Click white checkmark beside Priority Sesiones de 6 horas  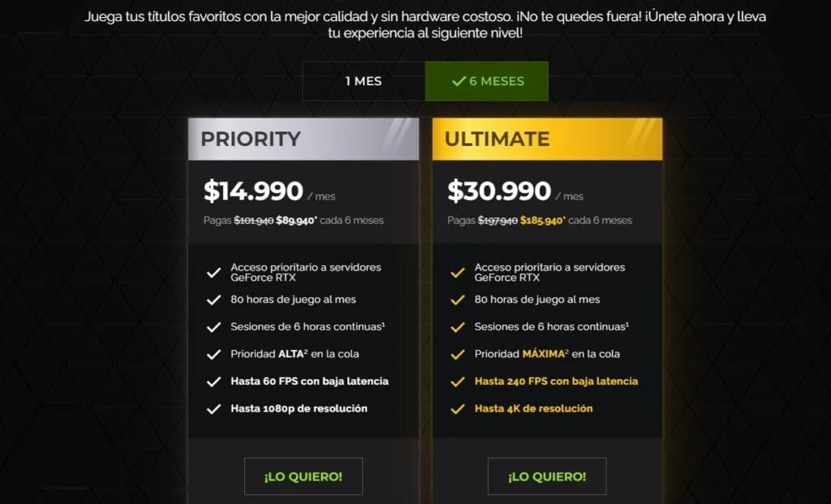pos(213,327)
